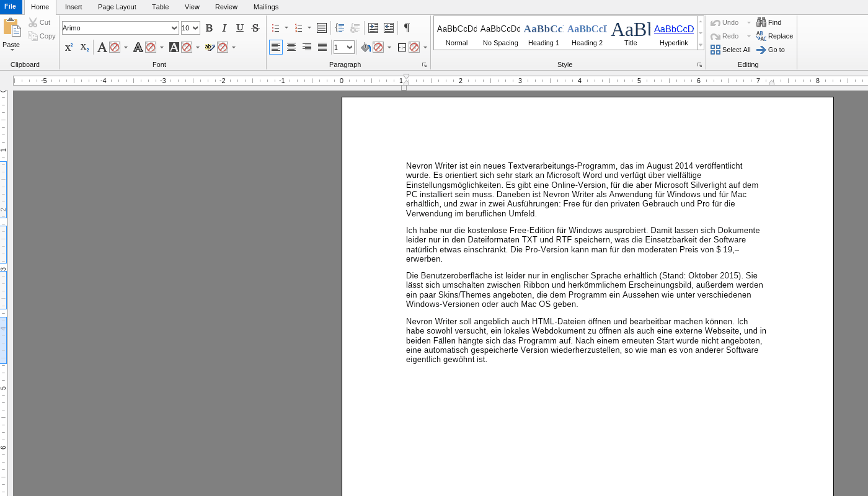Open highlight color dropdown arrow

tap(234, 47)
